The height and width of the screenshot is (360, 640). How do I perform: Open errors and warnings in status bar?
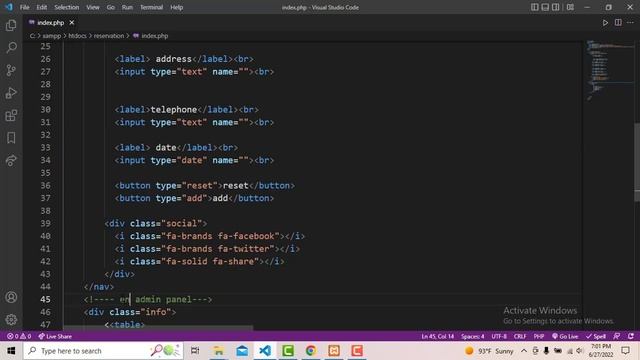[19, 336]
